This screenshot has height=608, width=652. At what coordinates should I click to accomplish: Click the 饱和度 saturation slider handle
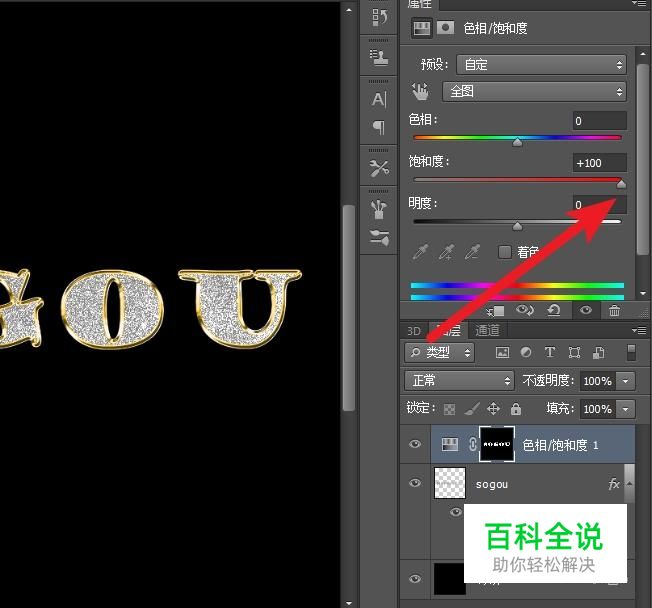(x=621, y=184)
